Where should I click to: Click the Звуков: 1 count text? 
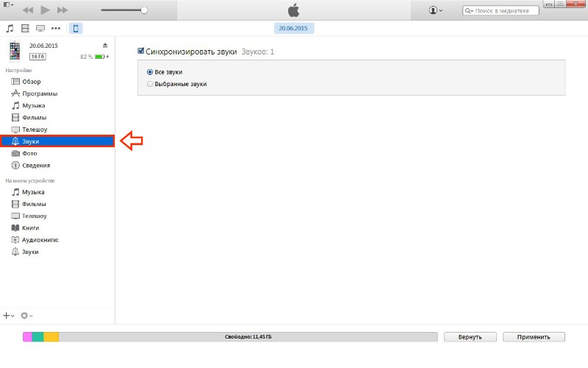pyautogui.click(x=258, y=52)
